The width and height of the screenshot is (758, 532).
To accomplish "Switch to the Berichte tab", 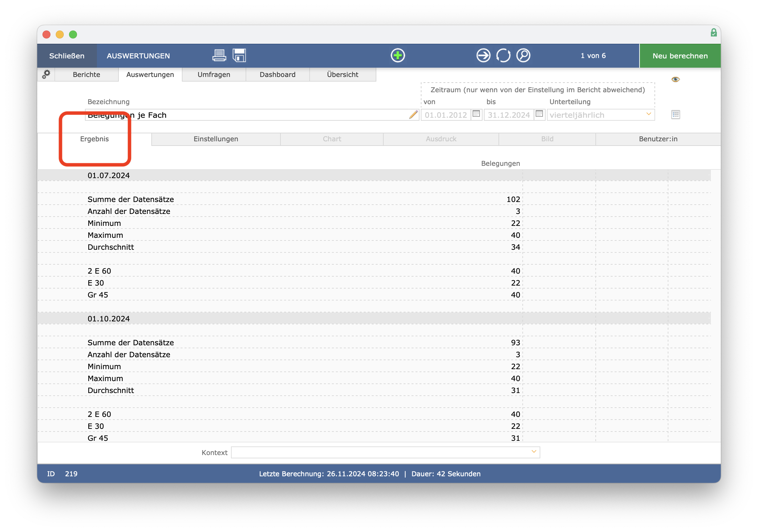I will click(86, 74).
